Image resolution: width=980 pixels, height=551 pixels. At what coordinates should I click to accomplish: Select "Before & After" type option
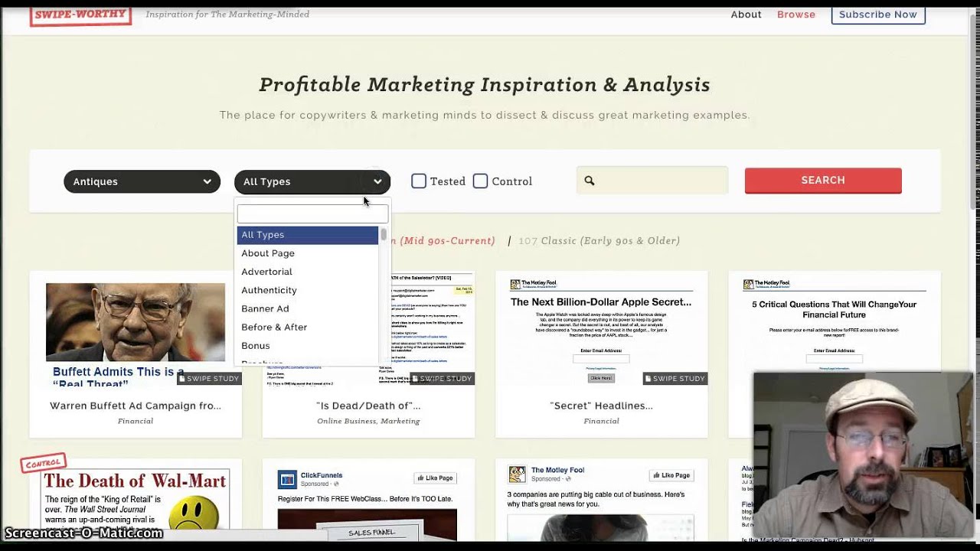(x=307, y=327)
